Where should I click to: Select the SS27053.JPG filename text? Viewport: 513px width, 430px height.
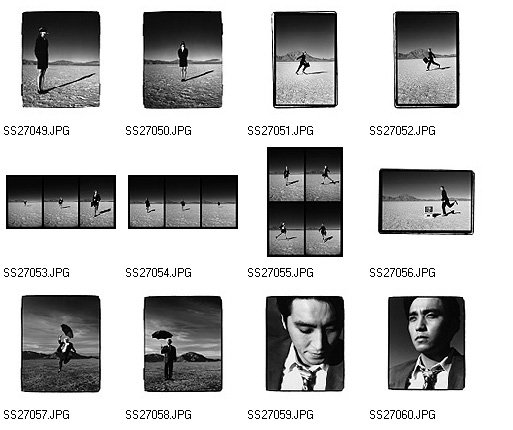point(37,273)
